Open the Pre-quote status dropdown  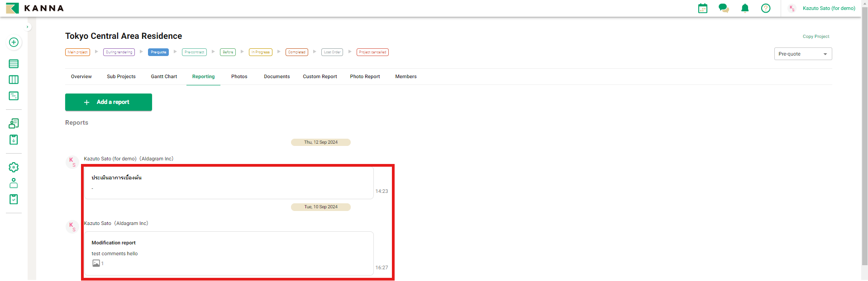click(802, 54)
